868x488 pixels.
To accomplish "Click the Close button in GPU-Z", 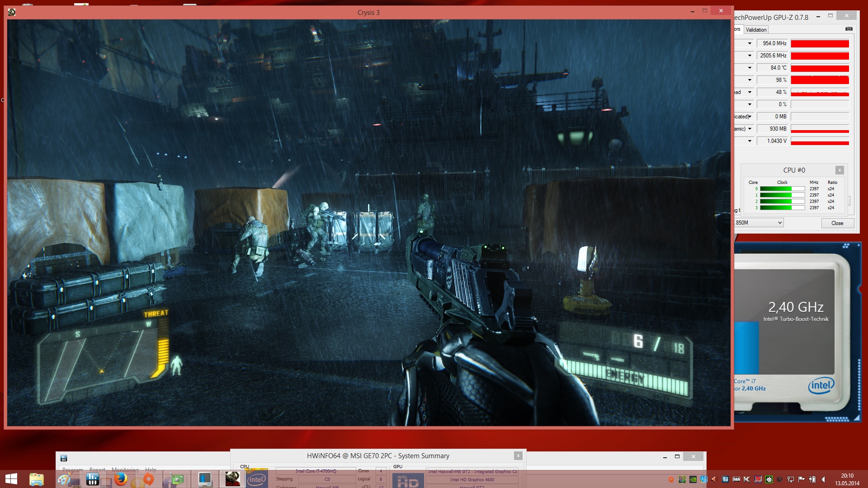I will 837,223.
